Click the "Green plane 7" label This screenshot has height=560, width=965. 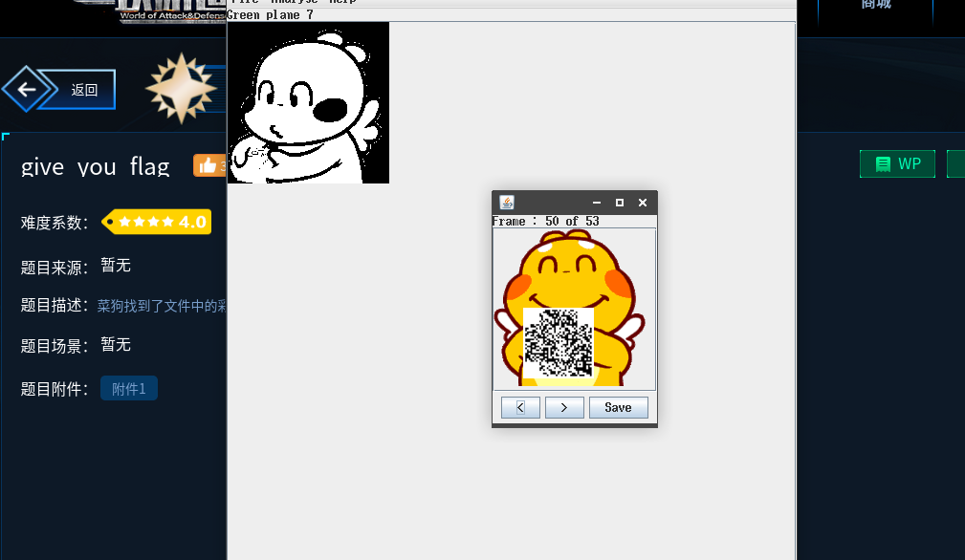(x=270, y=14)
